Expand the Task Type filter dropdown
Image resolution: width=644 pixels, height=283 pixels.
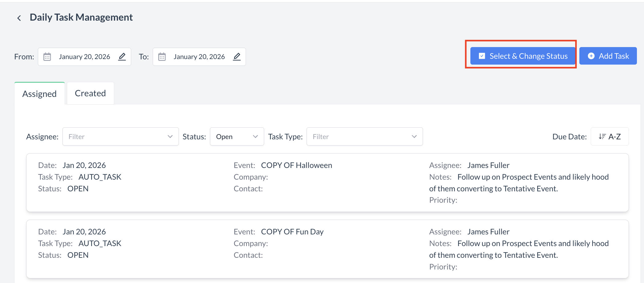coord(364,137)
